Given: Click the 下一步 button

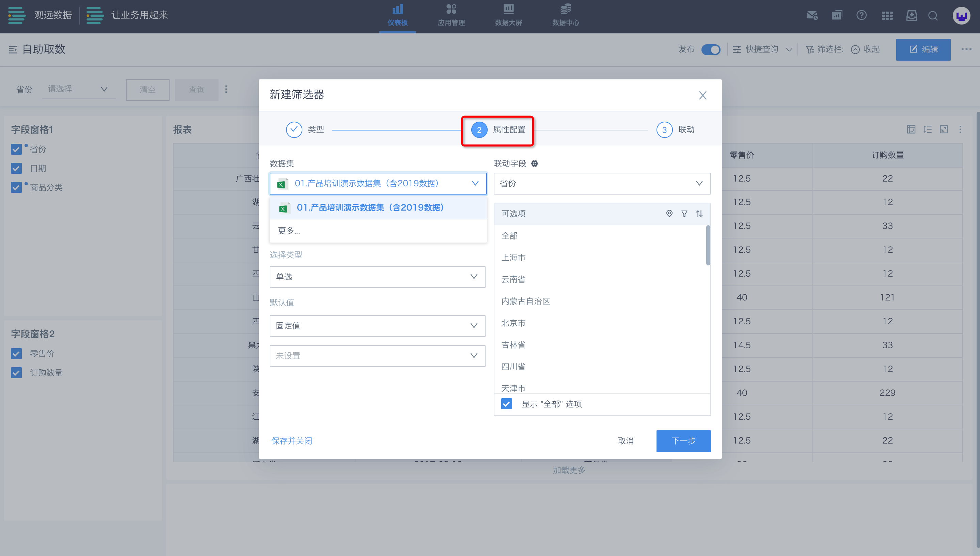Looking at the screenshot, I should [683, 441].
